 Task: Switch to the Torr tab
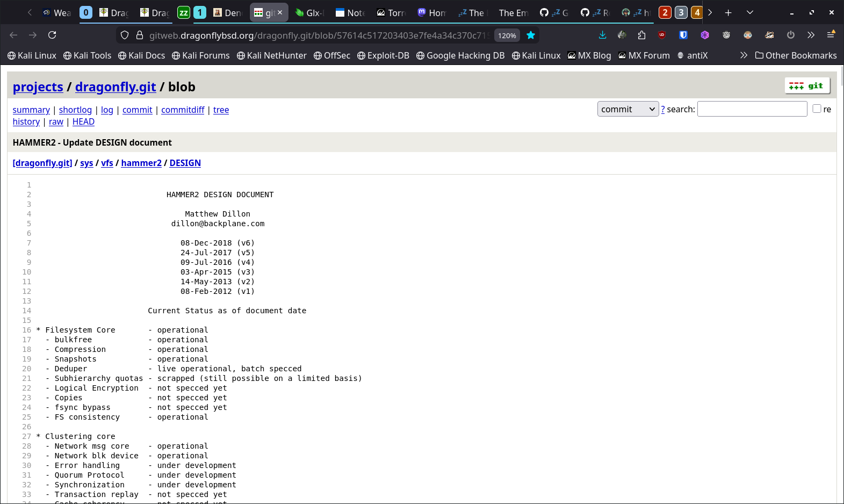point(391,12)
